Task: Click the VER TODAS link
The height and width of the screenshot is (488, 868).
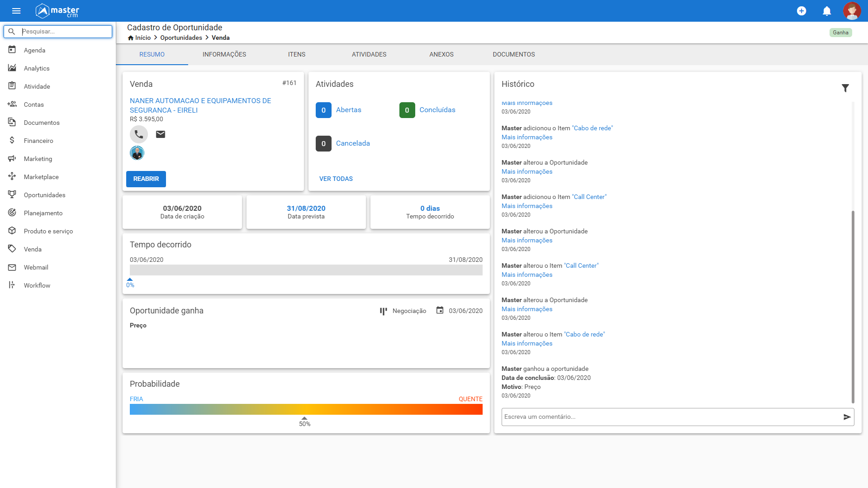Action: tap(336, 179)
